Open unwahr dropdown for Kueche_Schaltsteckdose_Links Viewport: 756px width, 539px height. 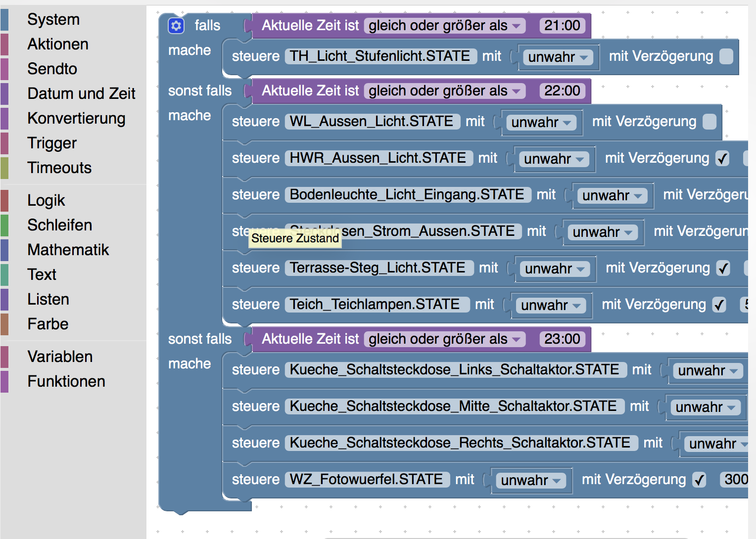point(708,370)
